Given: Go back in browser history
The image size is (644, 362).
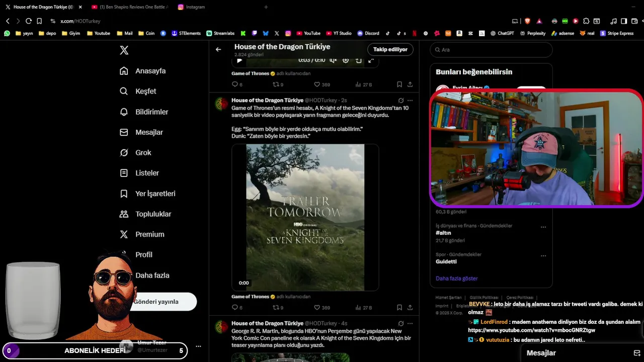Looking at the screenshot, I should click(x=8, y=21).
